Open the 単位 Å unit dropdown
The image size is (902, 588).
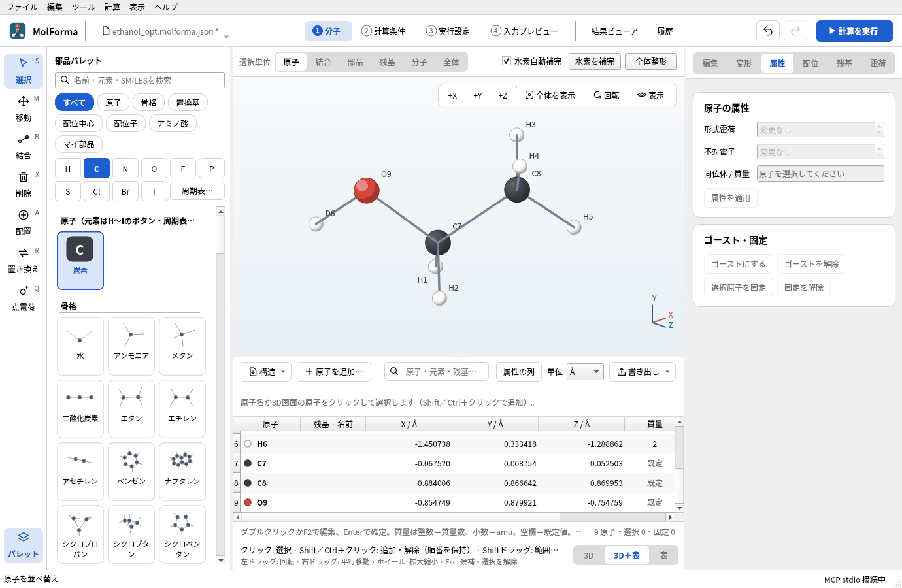(585, 372)
